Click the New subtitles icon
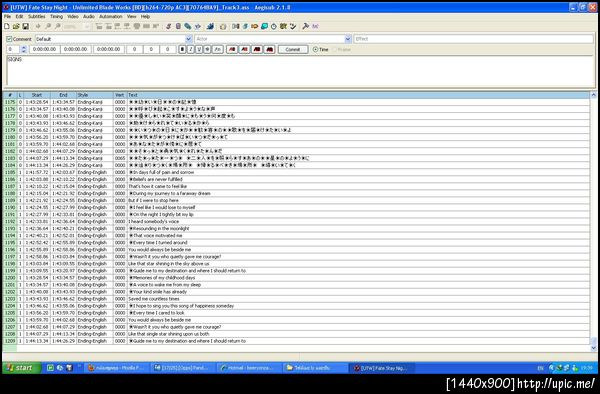 pyautogui.click(x=7, y=26)
